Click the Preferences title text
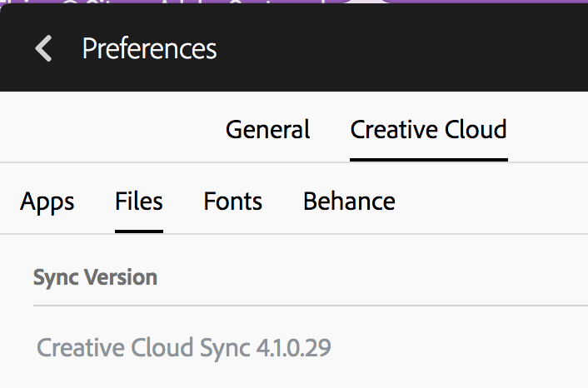This screenshot has width=588, height=388. 150,49
